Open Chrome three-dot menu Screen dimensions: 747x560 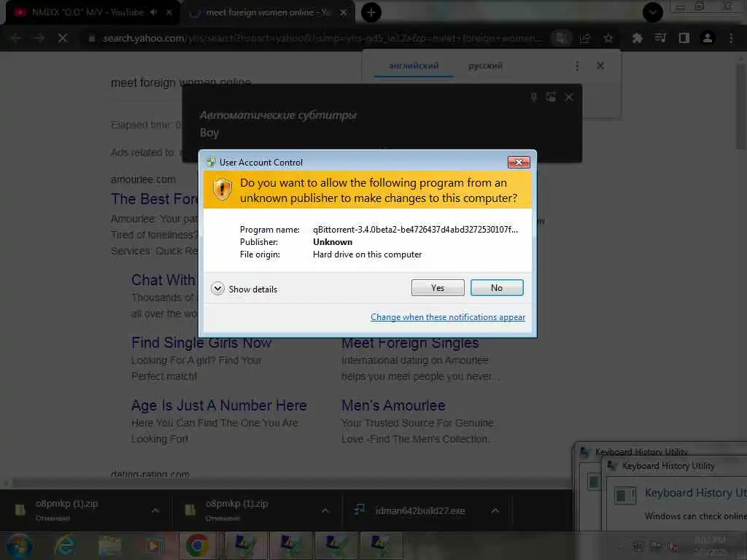[x=731, y=38]
